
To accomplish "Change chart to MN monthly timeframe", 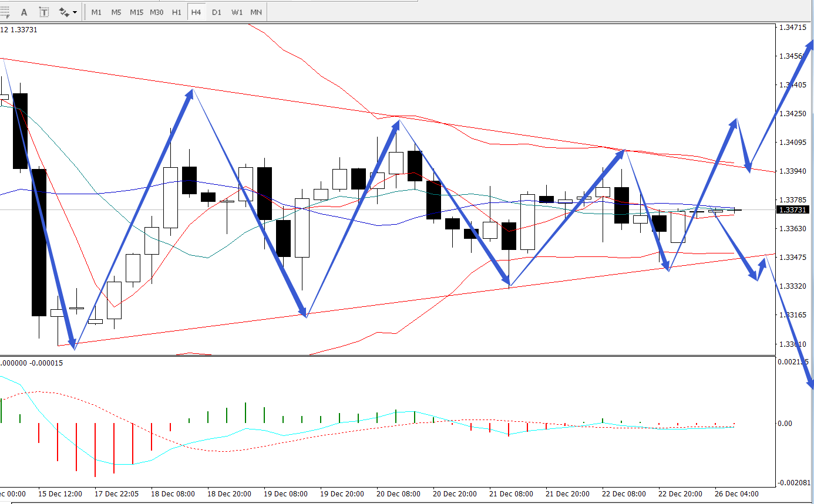I will click(256, 12).
